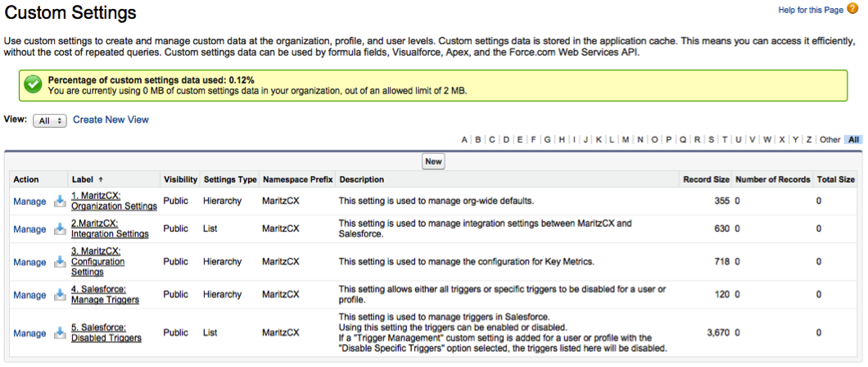Manage 5. Salesforce Disabled Triggers

point(30,333)
